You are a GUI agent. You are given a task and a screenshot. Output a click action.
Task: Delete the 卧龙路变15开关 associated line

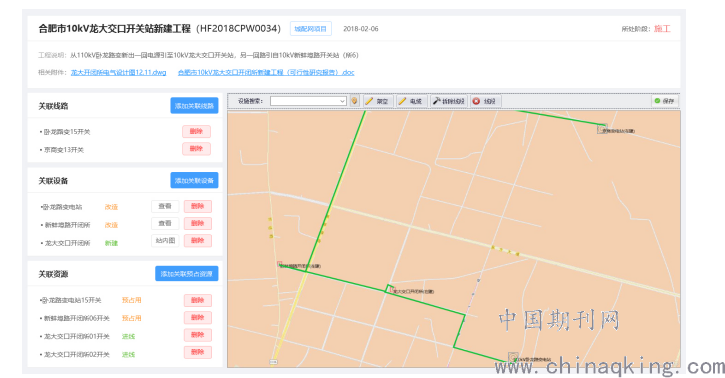197,131
